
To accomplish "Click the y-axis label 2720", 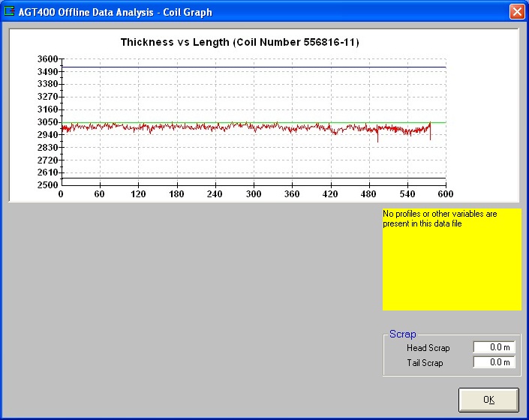I will click(47, 160).
